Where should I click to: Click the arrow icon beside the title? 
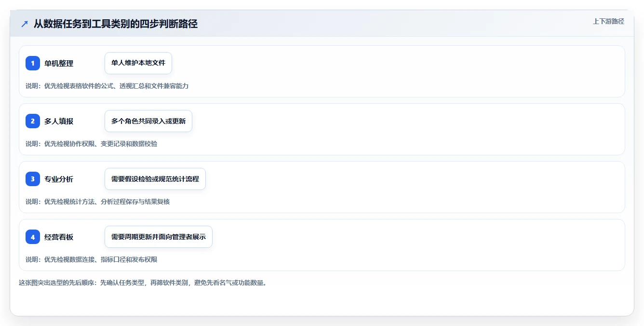click(25, 24)
